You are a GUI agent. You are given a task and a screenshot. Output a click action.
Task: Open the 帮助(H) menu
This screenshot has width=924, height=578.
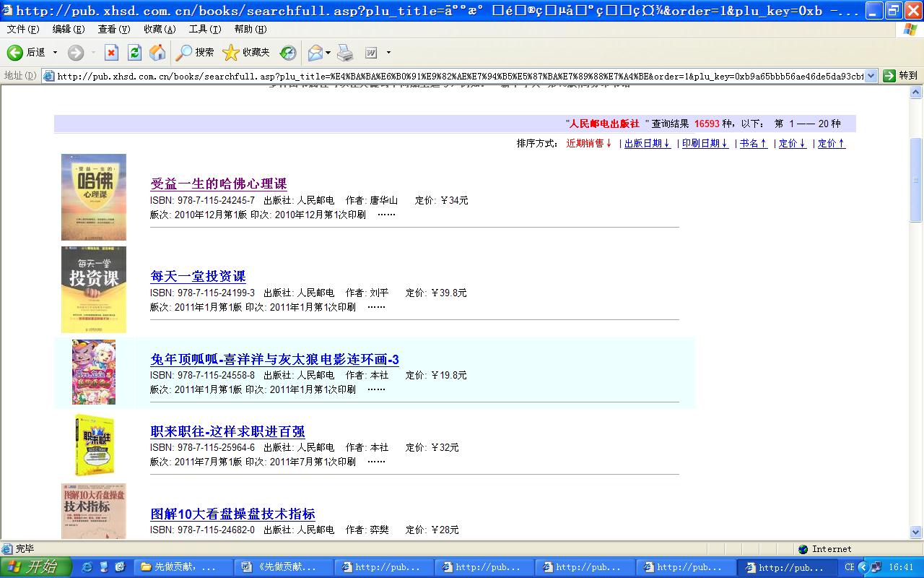click(250, 29)
